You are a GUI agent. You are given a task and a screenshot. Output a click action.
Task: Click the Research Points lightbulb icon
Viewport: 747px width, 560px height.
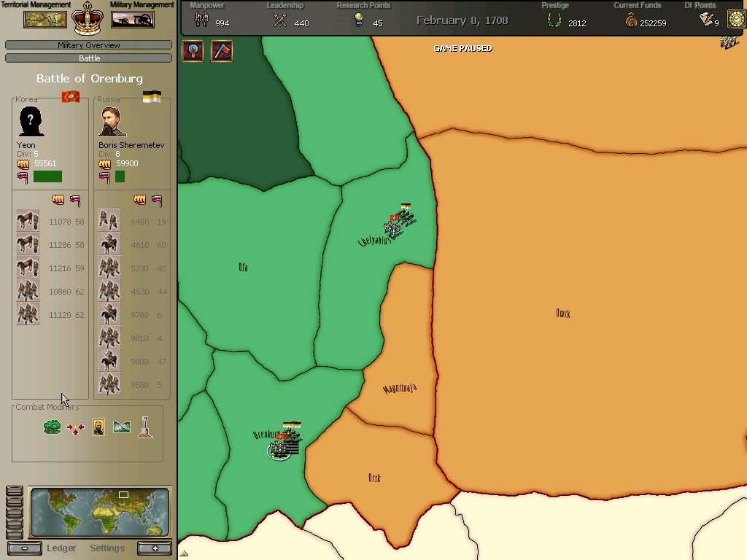click(x=359, y=20)
